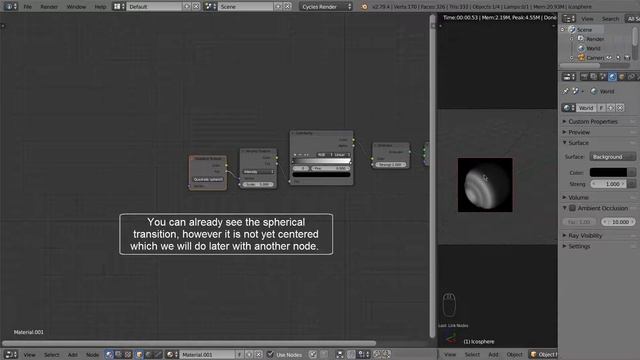Open the Help menu

(x=100, y=7)
